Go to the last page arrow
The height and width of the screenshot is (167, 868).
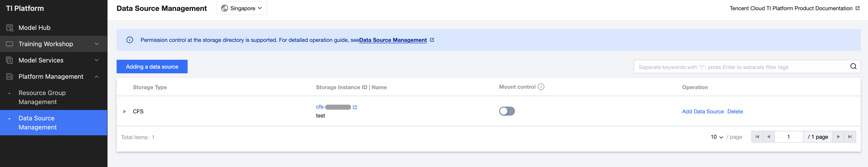pyautogui.click(x=850, y=137)
